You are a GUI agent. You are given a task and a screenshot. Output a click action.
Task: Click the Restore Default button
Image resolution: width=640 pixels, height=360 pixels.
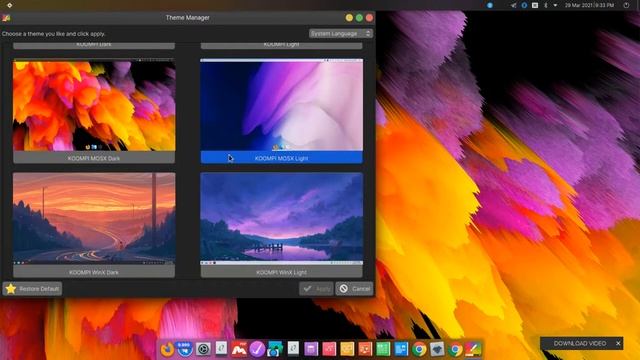click(x=32, y=289)
